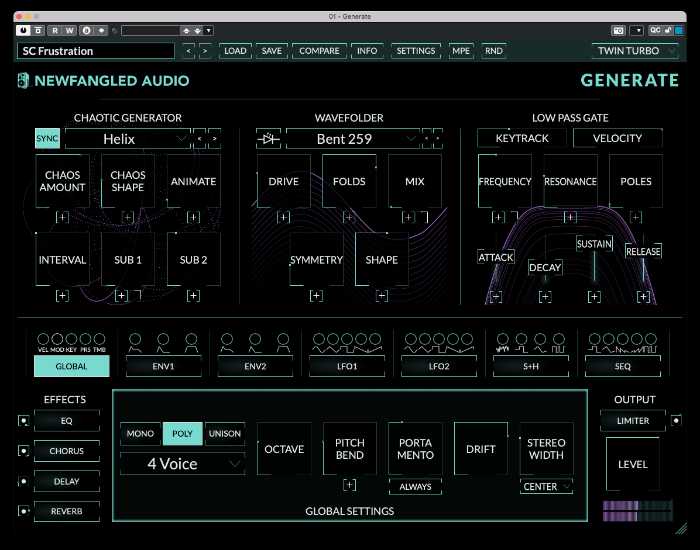Click the LOAD preset button
The image size is (700, 550).
click(x=235, y=51)
